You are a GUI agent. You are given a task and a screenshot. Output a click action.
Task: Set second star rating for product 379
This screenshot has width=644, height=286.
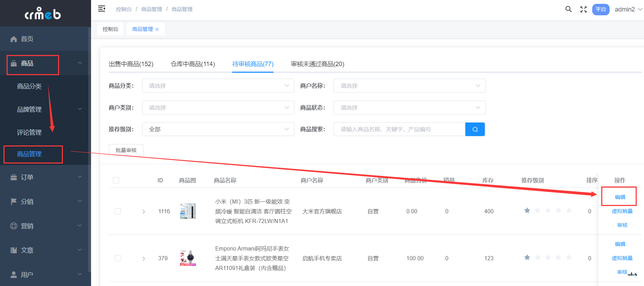point(538,257)
